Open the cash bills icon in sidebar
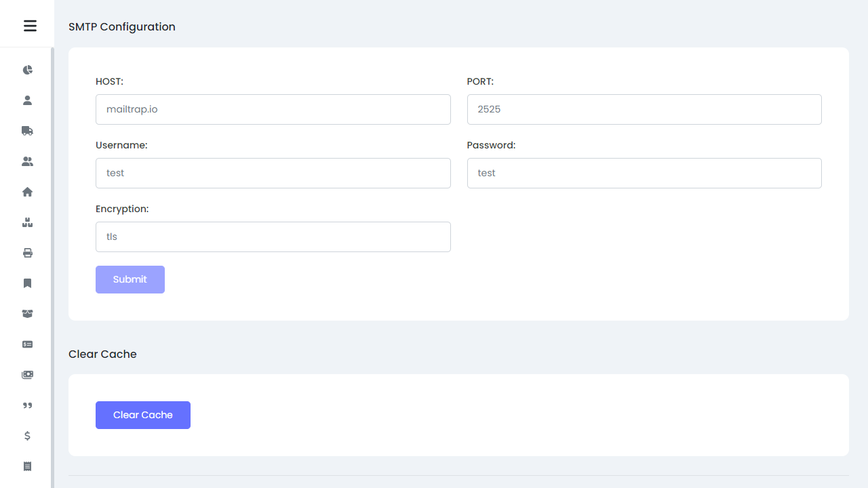 [27, 375]
